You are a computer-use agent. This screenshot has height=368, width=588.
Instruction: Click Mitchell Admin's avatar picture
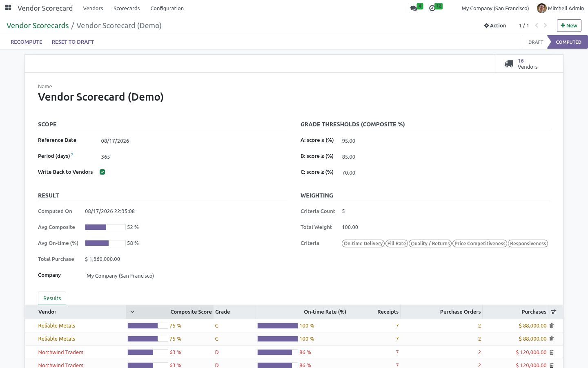[541, 8]
